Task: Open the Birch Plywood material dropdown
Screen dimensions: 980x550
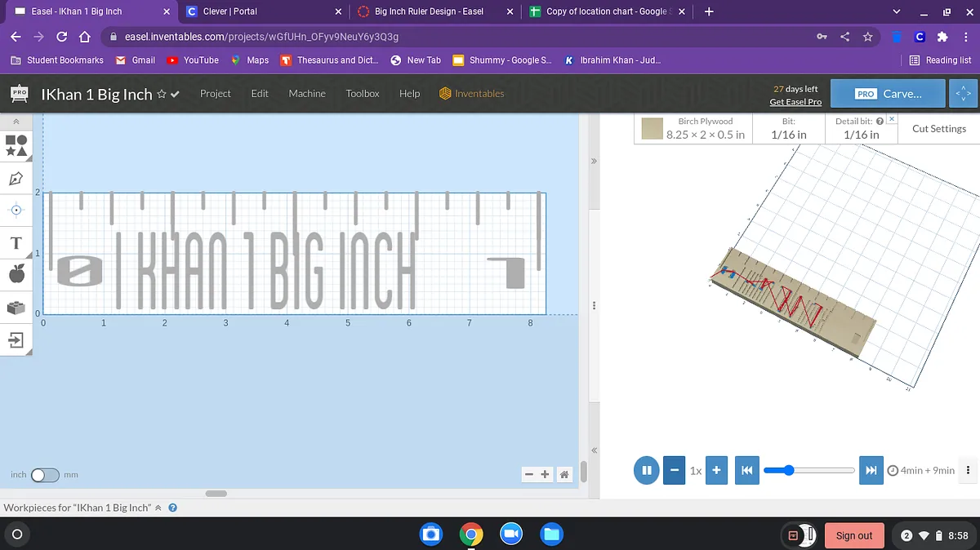Action: (x=693, y=129)
